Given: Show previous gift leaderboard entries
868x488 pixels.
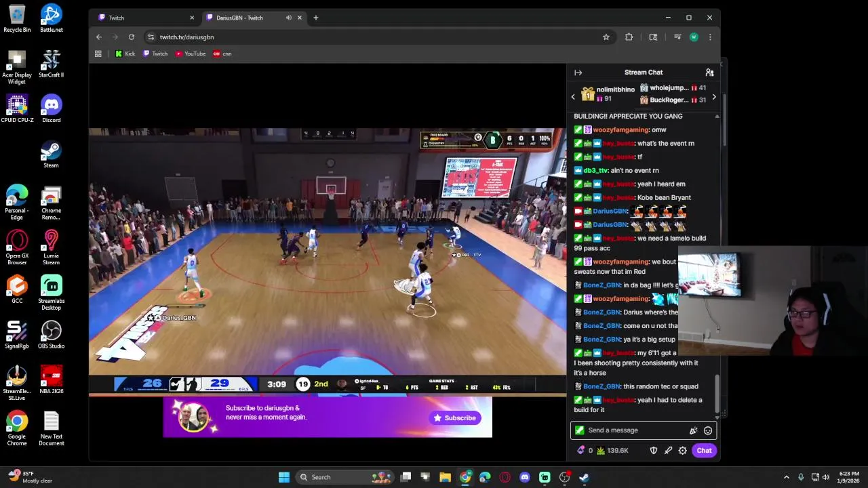Looking at the screenshot, I should click(x=573, y=97).
